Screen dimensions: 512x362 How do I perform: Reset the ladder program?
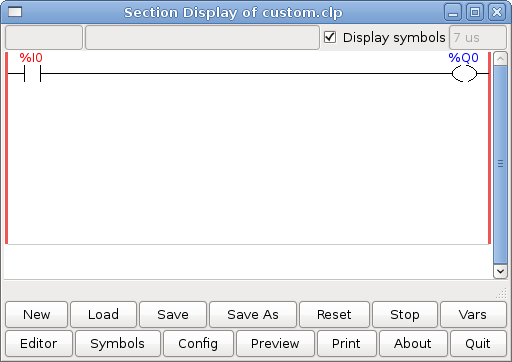tap(334, 314)
